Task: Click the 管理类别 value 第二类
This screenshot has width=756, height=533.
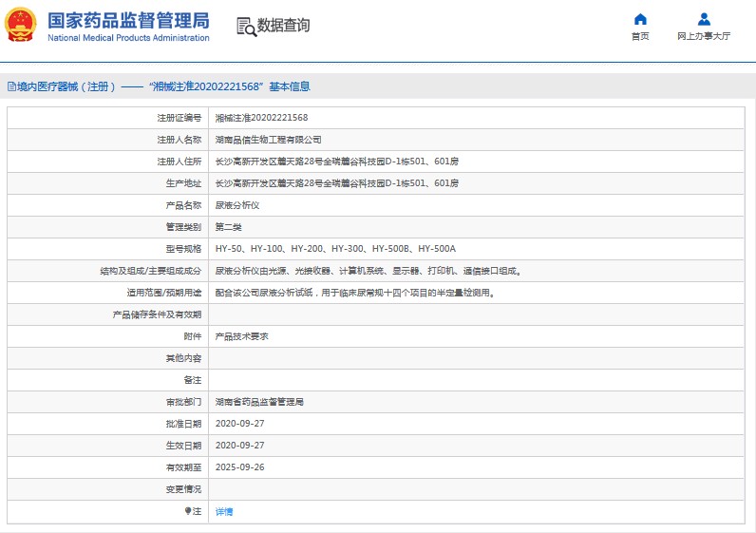Action: point(230,227)
